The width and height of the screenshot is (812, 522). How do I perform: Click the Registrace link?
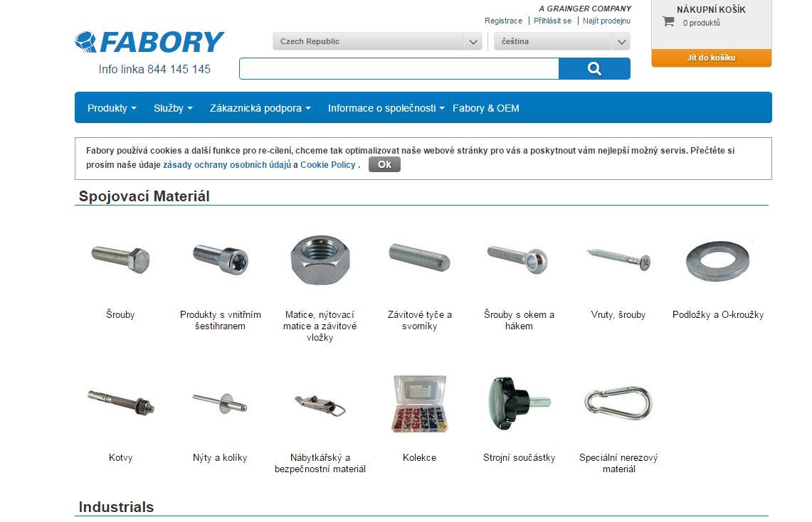(503, 21)
